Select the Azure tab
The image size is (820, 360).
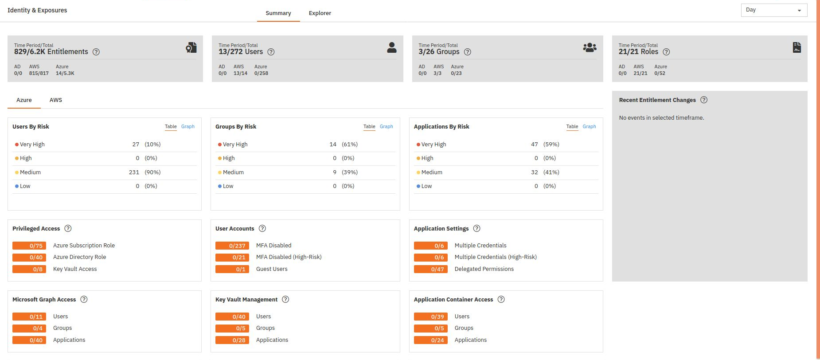pos(24,100)
